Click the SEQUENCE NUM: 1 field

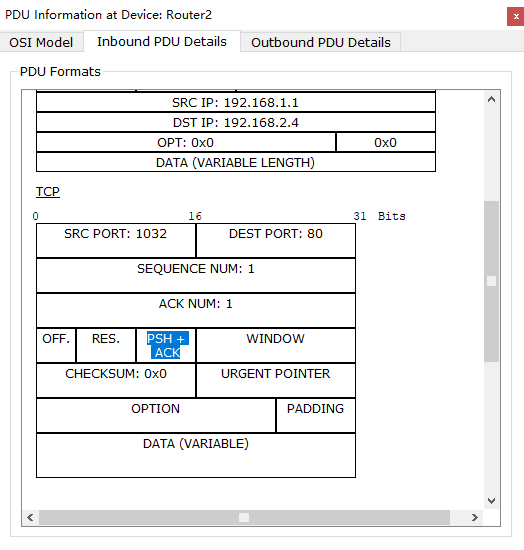pyautogui.click(x=196, y=276)
